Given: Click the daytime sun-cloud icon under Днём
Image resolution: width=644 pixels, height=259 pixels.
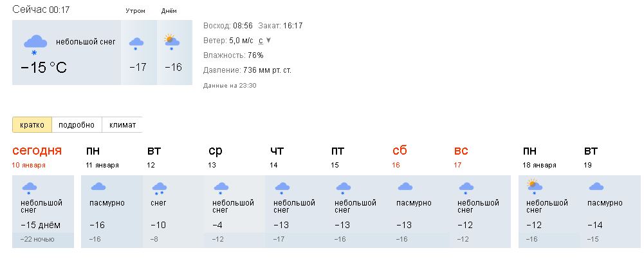Looking at the screenshot, I should click(171, 43).
